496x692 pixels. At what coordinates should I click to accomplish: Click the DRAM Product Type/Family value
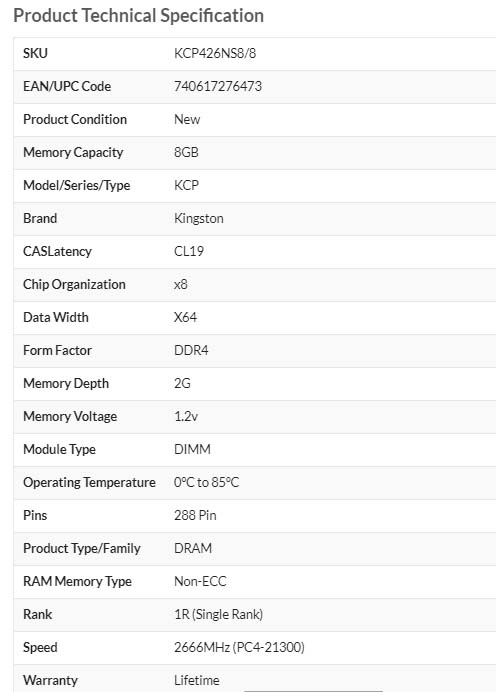click(x=193, y=548)
